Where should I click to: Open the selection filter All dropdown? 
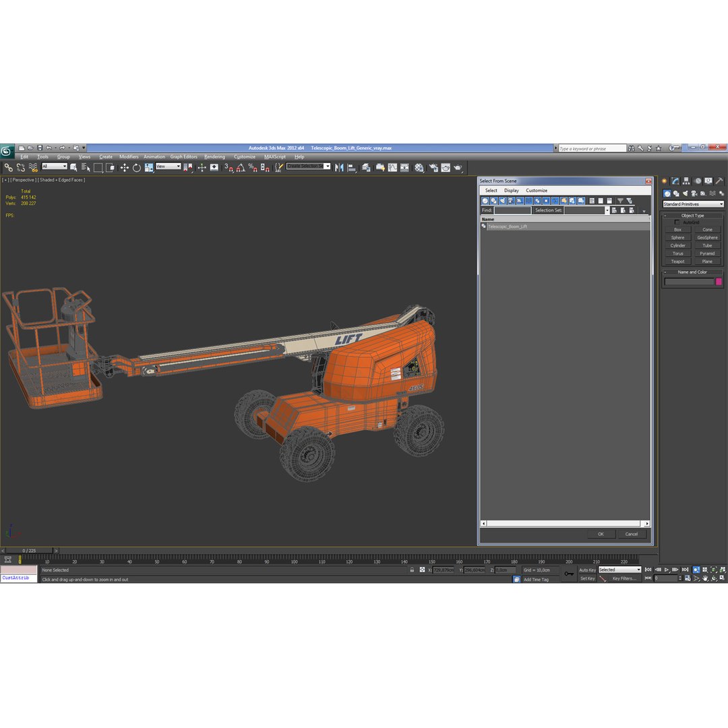[x=55, y=166]
